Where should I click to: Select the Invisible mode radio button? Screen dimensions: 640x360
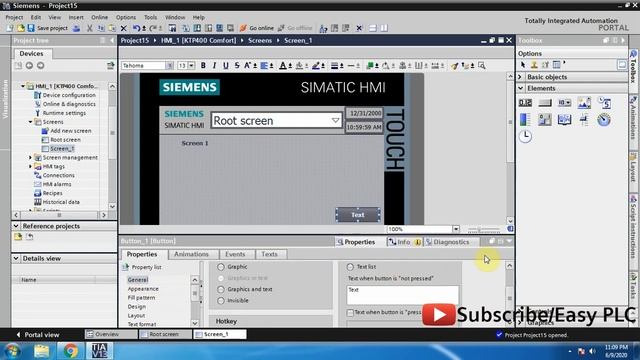pyautogui.click(x=221, y=300)
